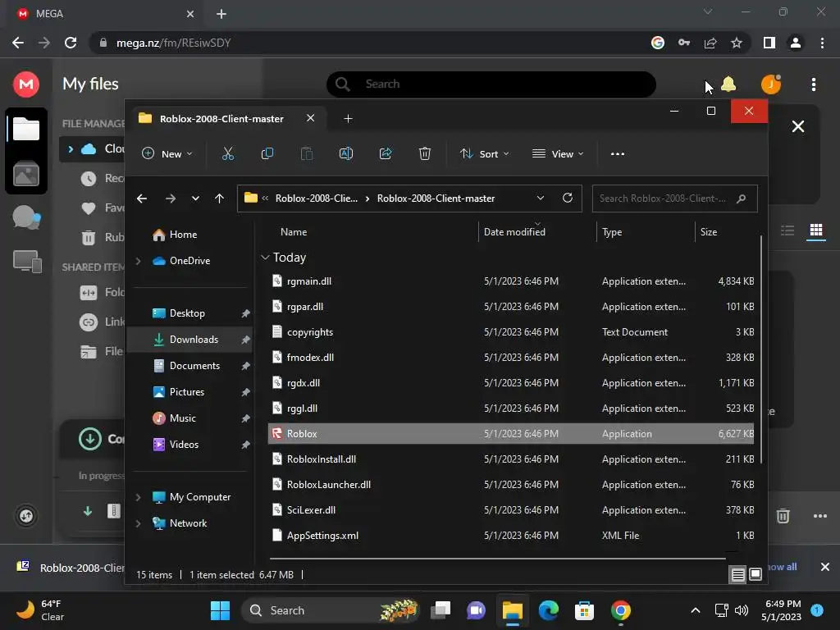Viewport: 840px width, 630px height.
Task: Switch to details view in status bar
Action: pos(737,575)
